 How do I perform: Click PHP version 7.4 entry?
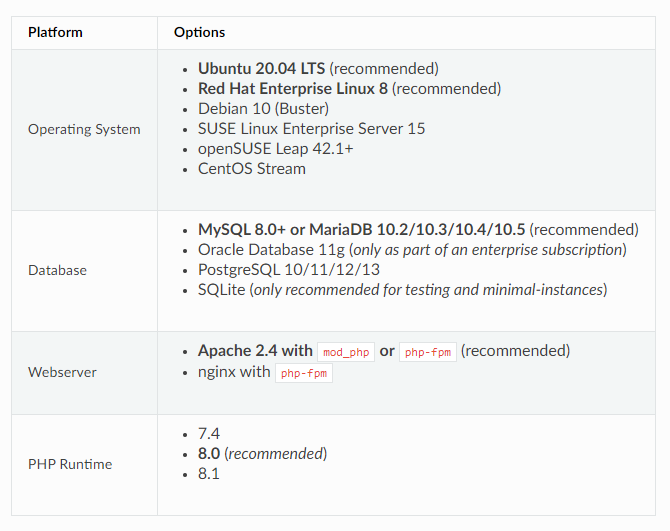coord(209,434)
